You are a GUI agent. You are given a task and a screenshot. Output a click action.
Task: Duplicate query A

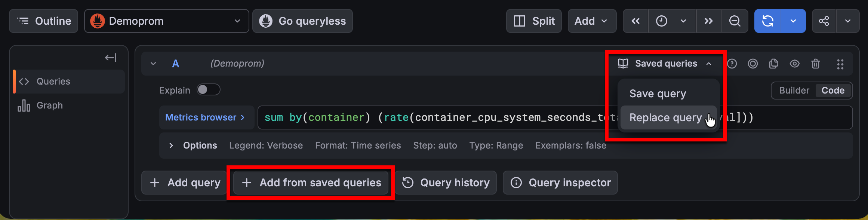click(x=774, y=64)
